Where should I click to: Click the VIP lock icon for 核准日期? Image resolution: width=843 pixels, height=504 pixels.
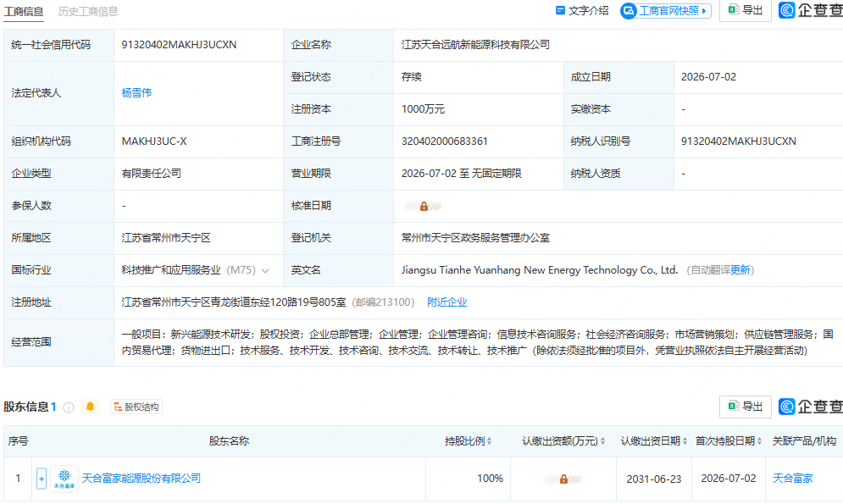424,207
